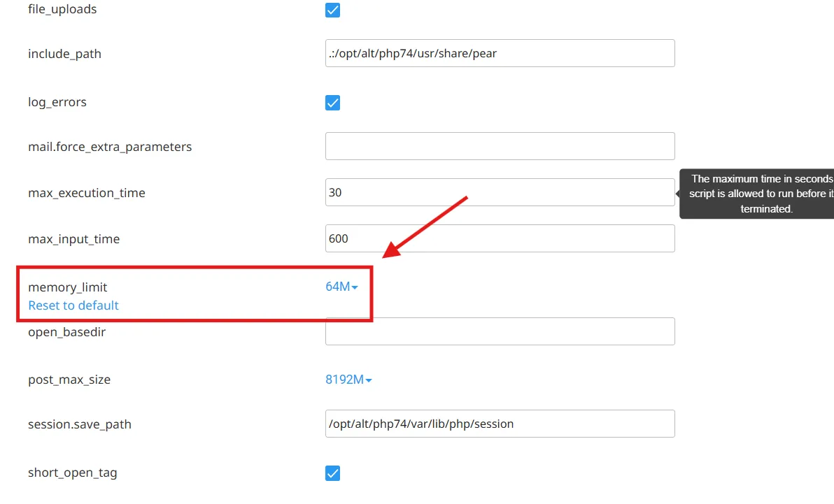
Task: Click the memory_limit option label
Action: [x=68, y=287]
